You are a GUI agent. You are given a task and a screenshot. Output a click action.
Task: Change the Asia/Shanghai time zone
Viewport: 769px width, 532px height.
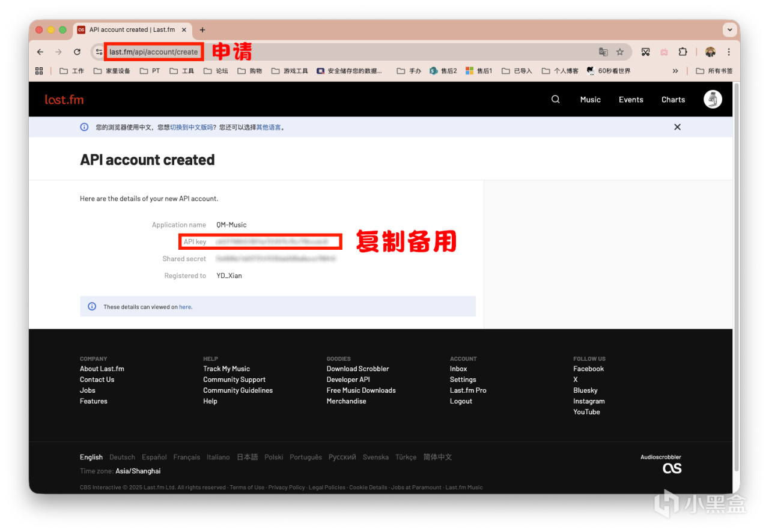coord(138,471)
